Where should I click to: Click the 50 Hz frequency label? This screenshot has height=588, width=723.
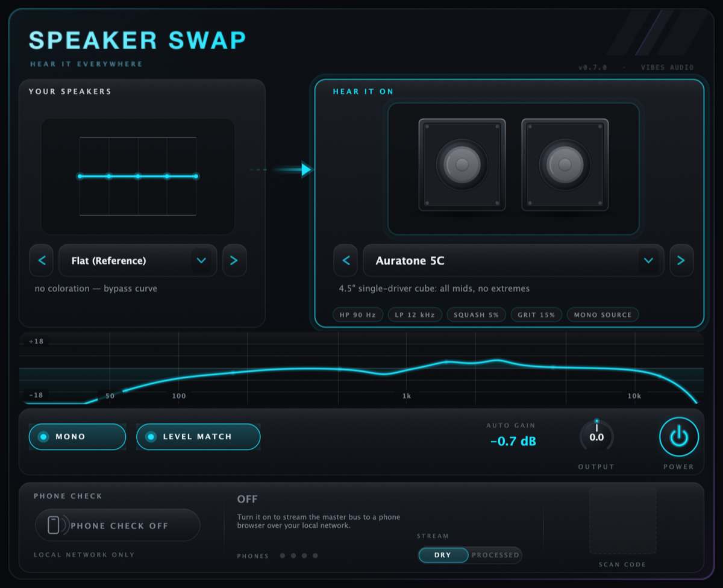[110, 396]
